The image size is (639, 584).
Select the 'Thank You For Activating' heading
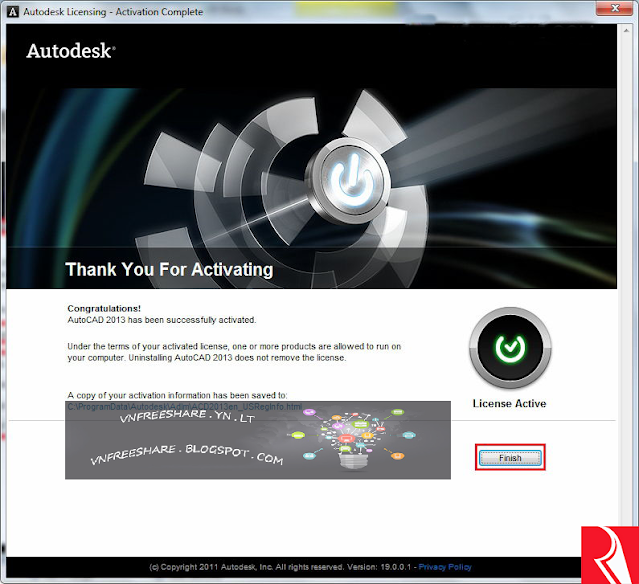tap(169, 269)
